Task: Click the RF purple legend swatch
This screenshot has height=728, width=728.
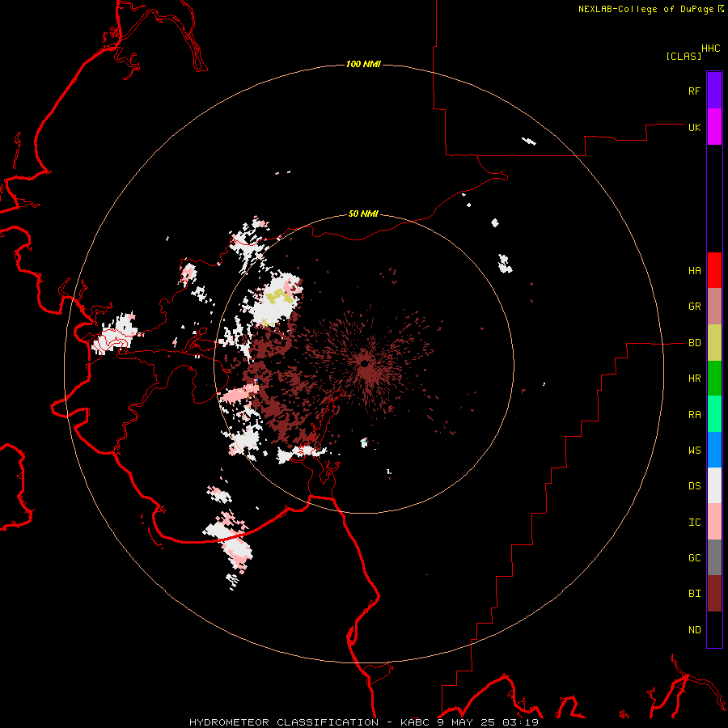Action: point(714,91)
